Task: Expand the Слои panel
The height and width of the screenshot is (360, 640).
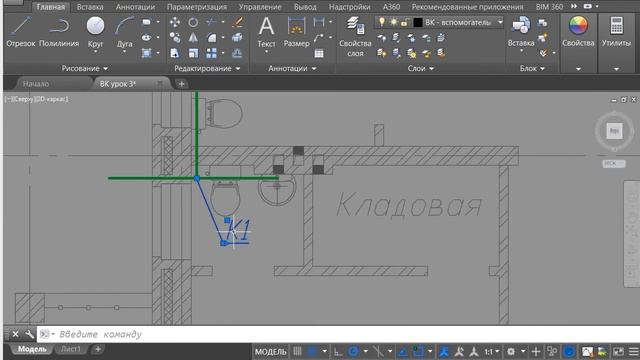Action: pyautogui.click(x=420, y=69)
